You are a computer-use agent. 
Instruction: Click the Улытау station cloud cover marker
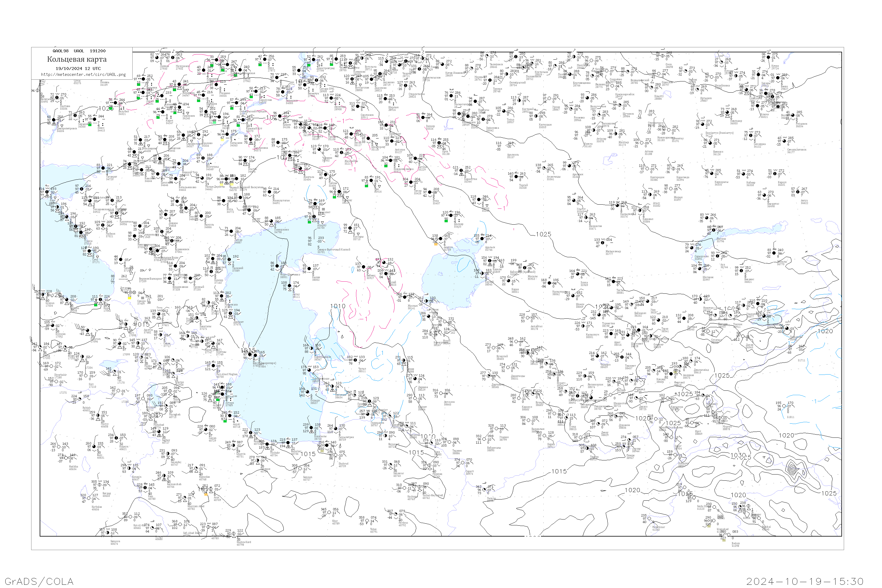tap(574, 201)
